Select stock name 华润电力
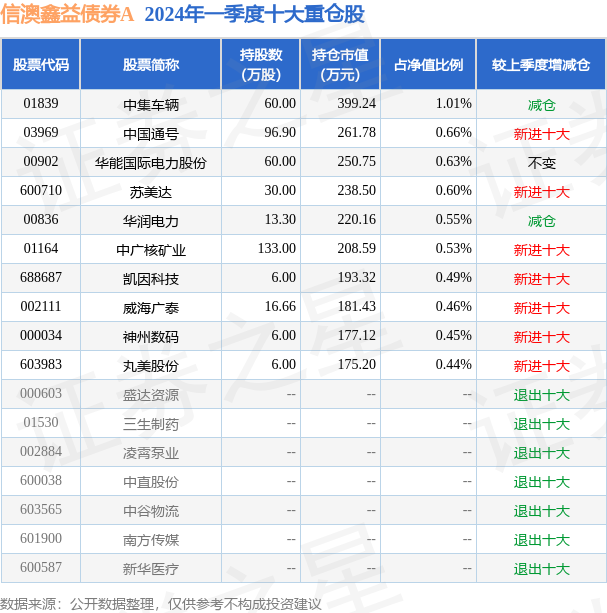The width and height of the screenshot is (607, 613). coord(151,220)
